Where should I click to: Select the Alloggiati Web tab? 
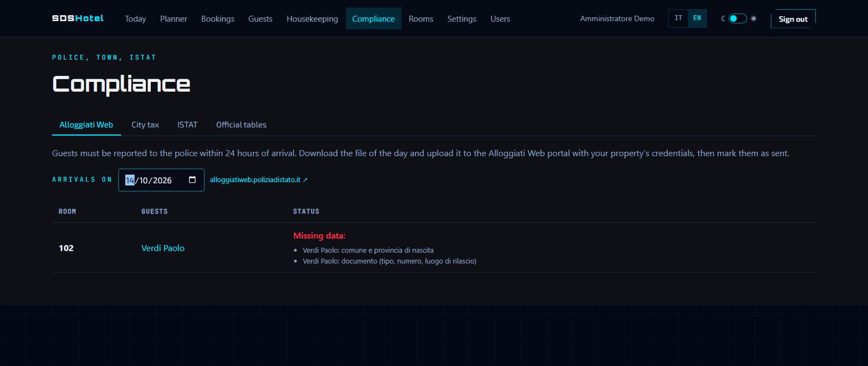(86, 125)
